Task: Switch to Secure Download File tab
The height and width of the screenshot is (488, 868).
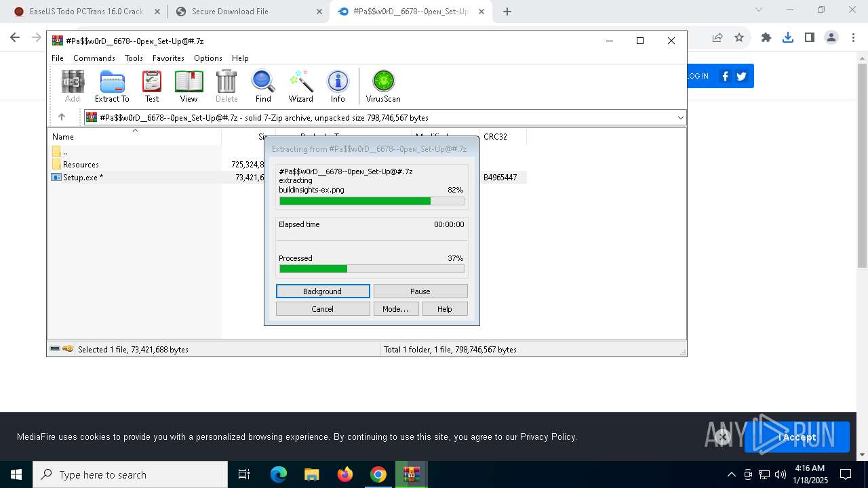Action: tap(248, 11)
